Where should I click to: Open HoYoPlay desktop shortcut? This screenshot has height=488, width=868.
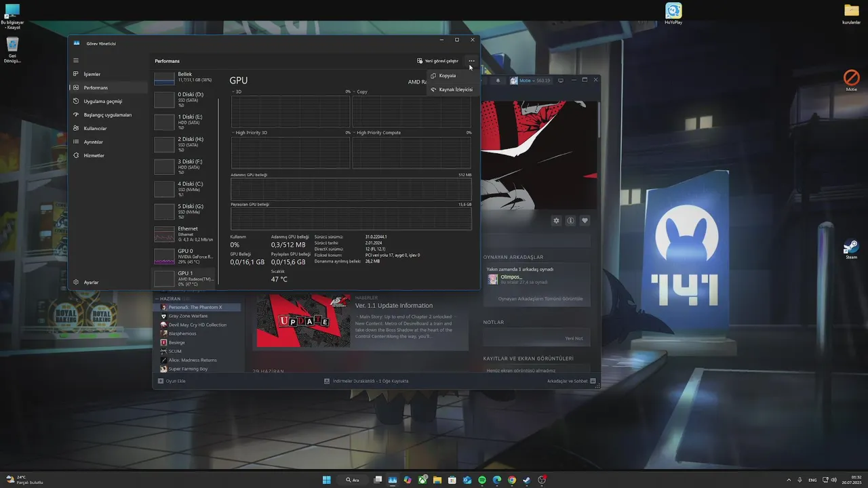tap(673, 14)
